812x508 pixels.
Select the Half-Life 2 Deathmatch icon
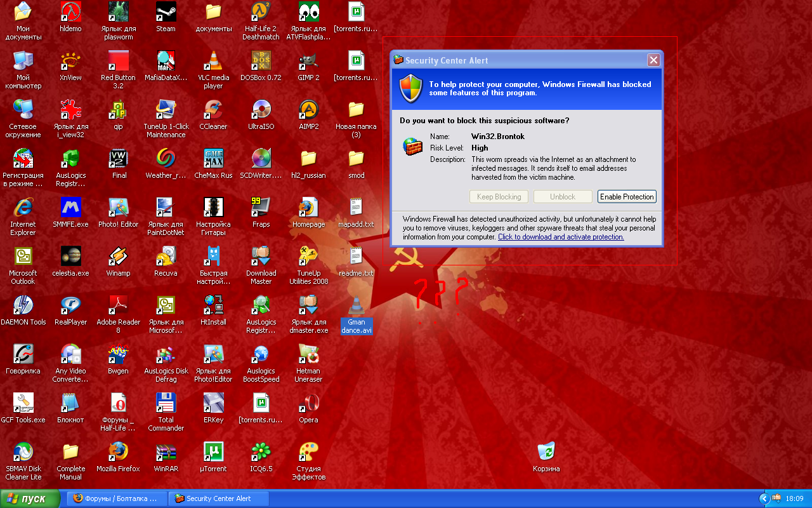[261, 11]
